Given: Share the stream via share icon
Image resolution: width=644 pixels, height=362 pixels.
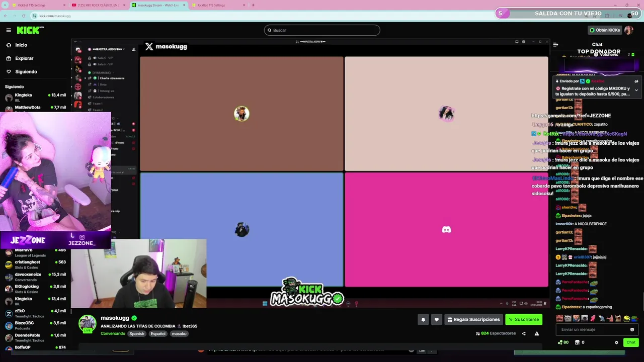Looking at the screenshot, I should [x=524, y=333].
